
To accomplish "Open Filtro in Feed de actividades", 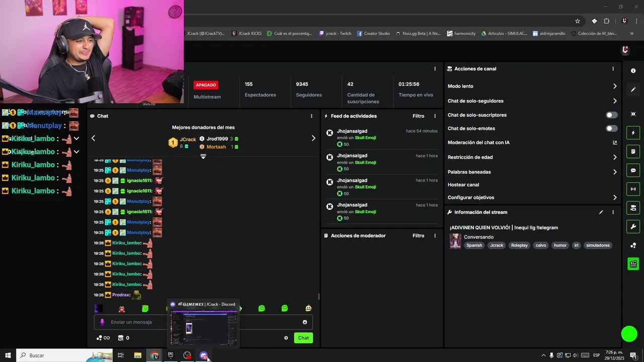I will pos(418,116).
